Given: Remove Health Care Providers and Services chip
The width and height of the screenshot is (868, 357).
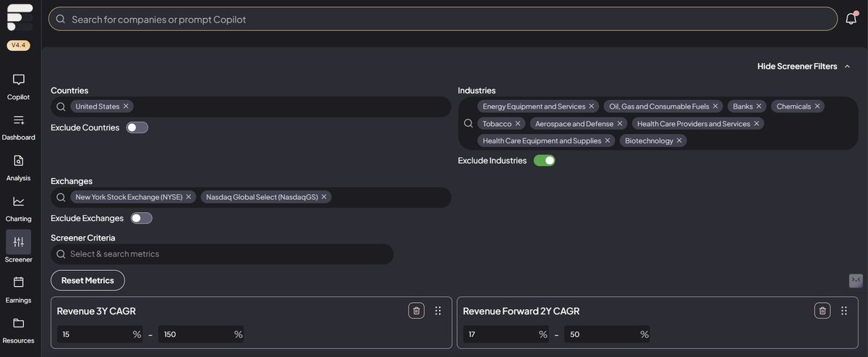Looking at the screenshot, I should [757, 124].
